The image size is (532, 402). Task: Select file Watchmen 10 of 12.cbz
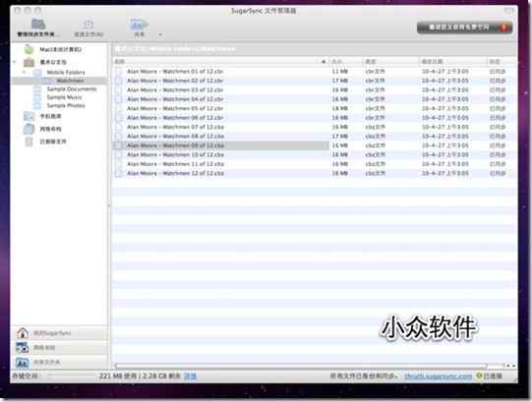coord(175,154)
